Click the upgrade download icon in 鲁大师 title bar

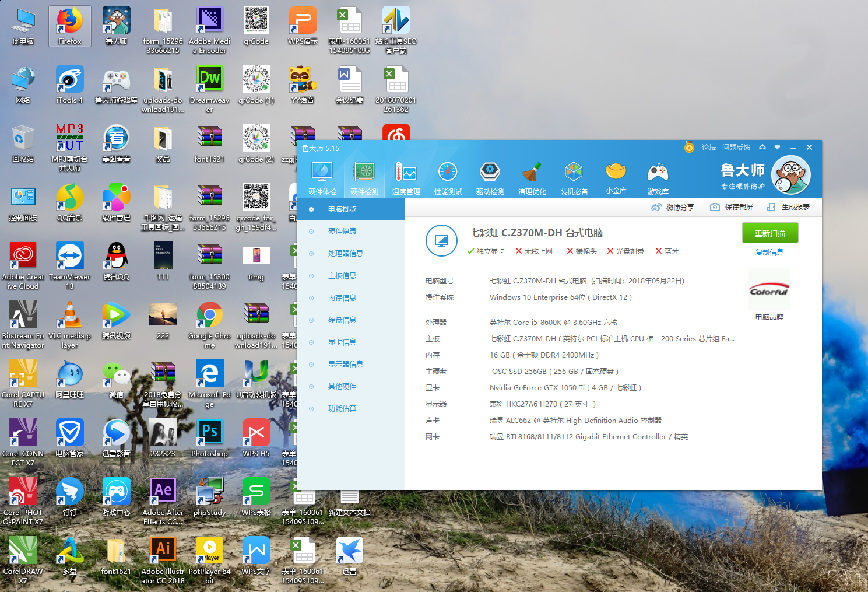(x=762, y=147)
